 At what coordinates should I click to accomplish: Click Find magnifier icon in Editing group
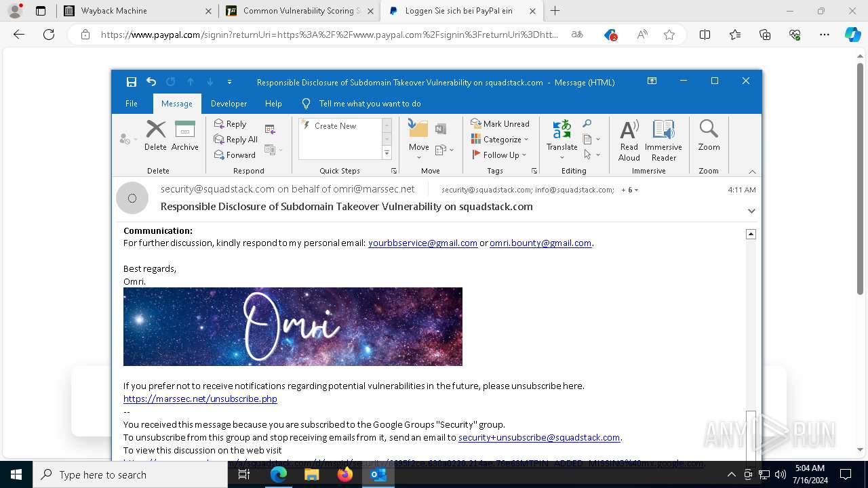coord(587,123)
